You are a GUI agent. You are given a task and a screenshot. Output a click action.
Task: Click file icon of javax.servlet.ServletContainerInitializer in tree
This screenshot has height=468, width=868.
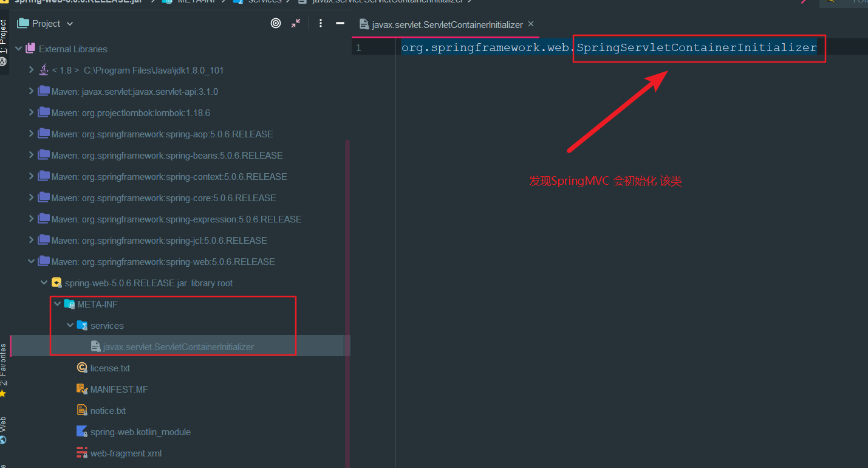tap(95, 346)
